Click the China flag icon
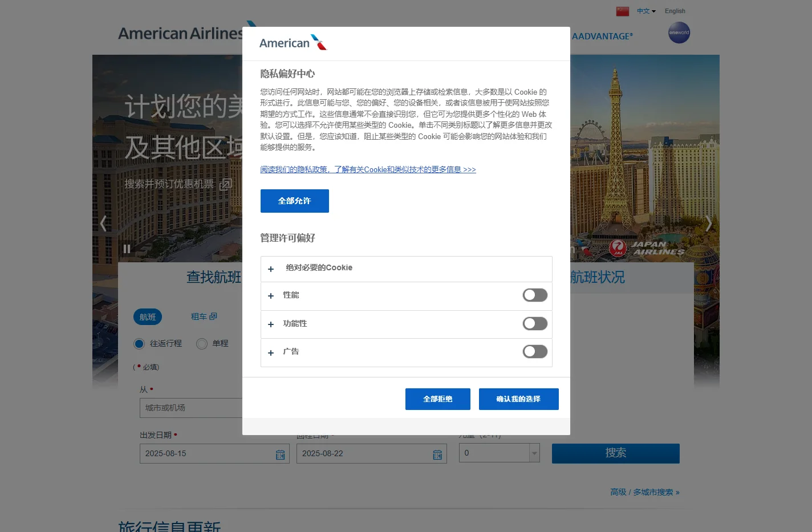The width and height of the screenshot is (812, 532). click(623, 11)
